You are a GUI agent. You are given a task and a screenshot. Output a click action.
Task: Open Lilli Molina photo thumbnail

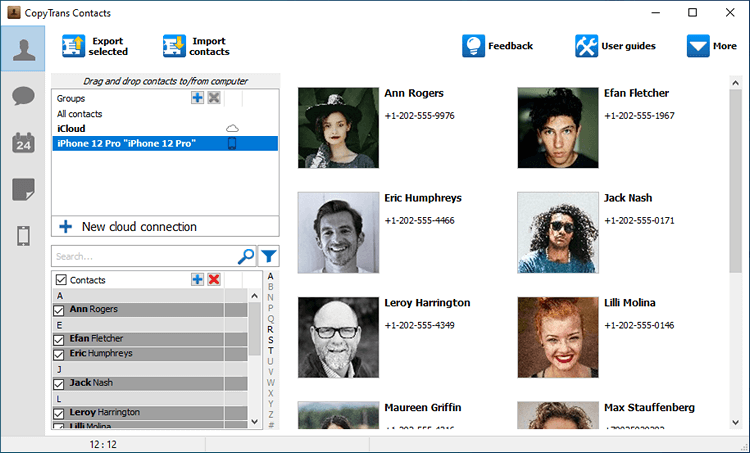pos(558,337)
